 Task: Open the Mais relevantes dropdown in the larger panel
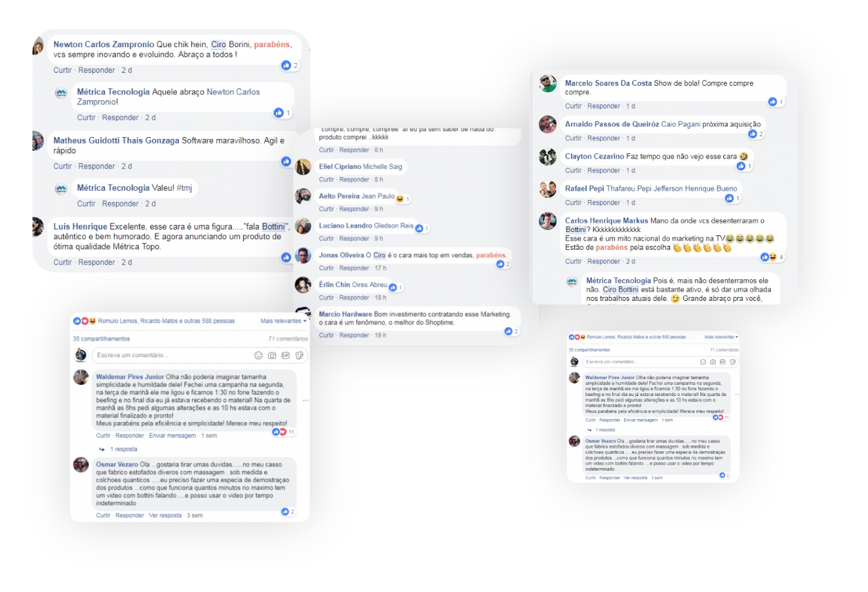(x=283, y=321)
